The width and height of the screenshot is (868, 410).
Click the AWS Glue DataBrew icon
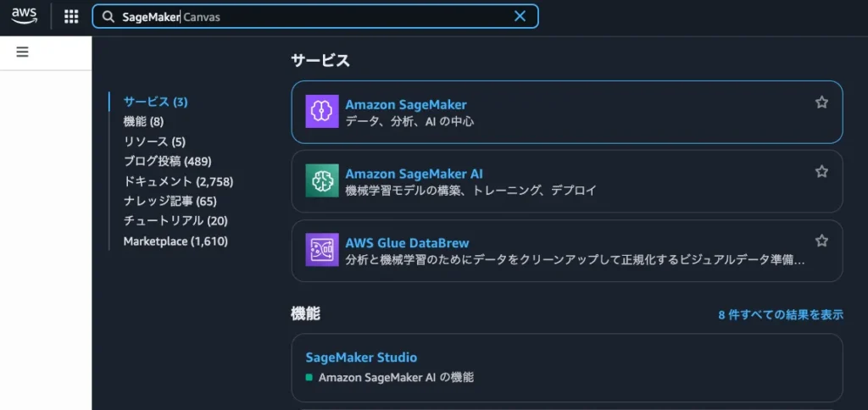click(x=322, y=251)
